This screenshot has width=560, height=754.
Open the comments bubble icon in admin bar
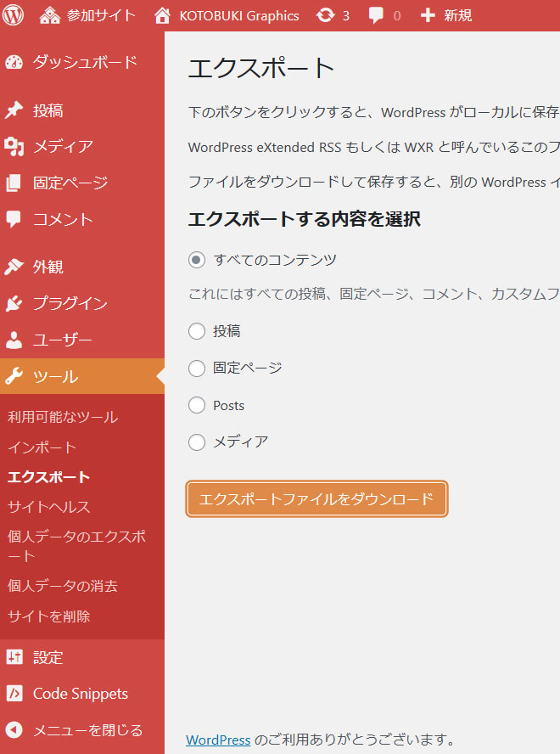pyautogui.click(x=376, y=15)
